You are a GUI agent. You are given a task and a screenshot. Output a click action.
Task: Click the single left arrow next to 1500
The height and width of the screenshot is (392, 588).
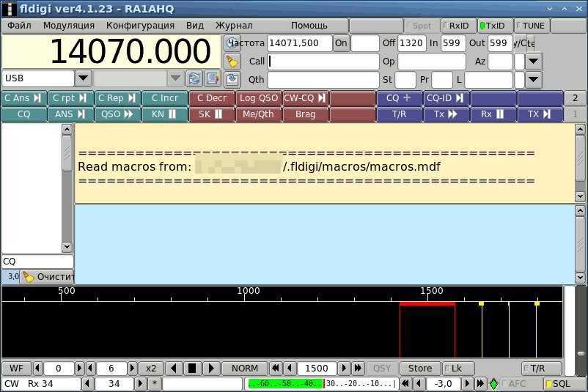click(x=290, y=369)
